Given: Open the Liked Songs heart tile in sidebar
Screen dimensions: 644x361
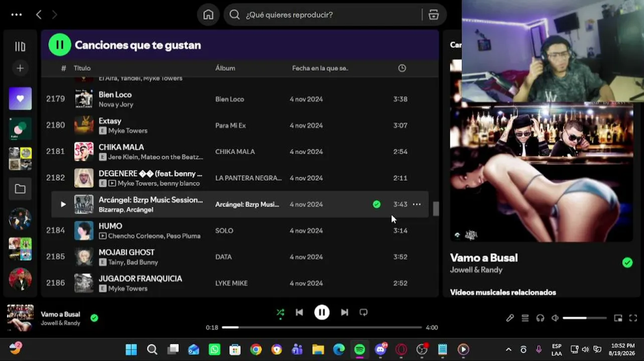Looking at the screenshot, I should [x=20, y=98].
